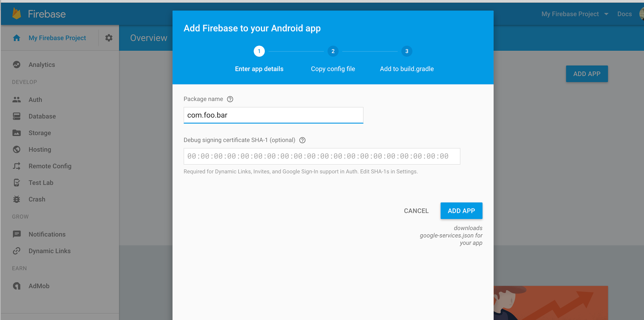644x320 pixels.
Task: Click My Firebase Project link in sidebar
Action: [x=57, y=38]
